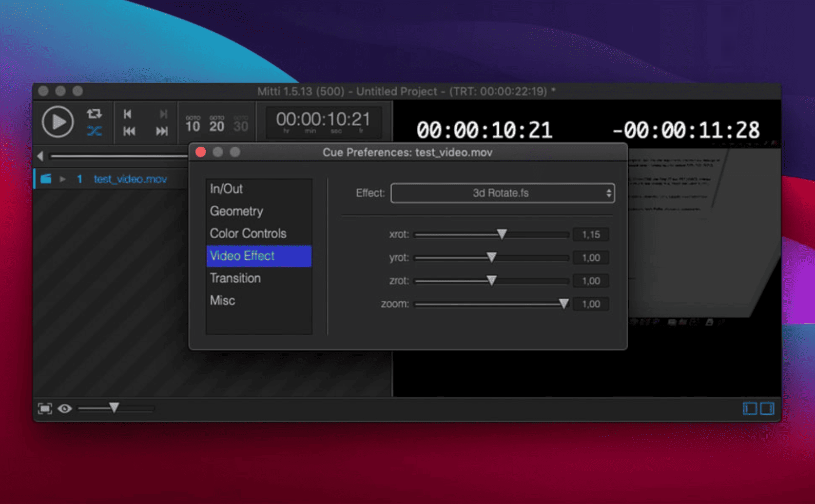This screenshot has height=504, width=815.
Task: Toggle the fullscreen output icon in bottom bar
Action: coord(45,409)
